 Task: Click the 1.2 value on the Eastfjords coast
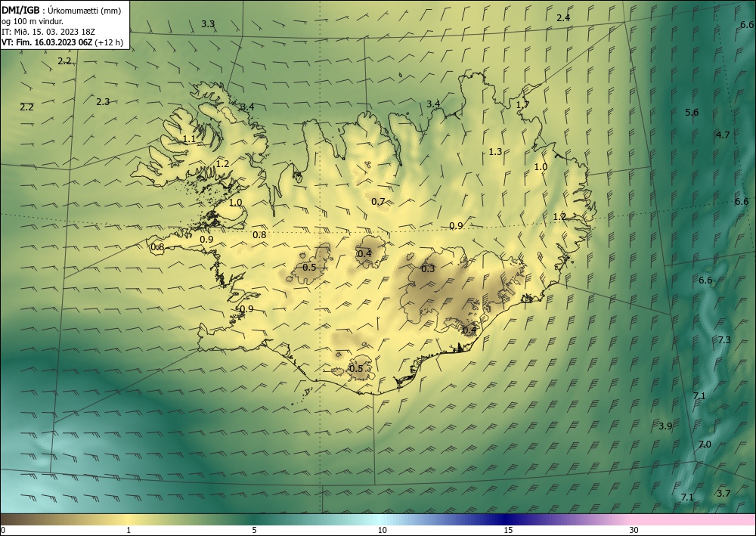(x=559, y=217)
